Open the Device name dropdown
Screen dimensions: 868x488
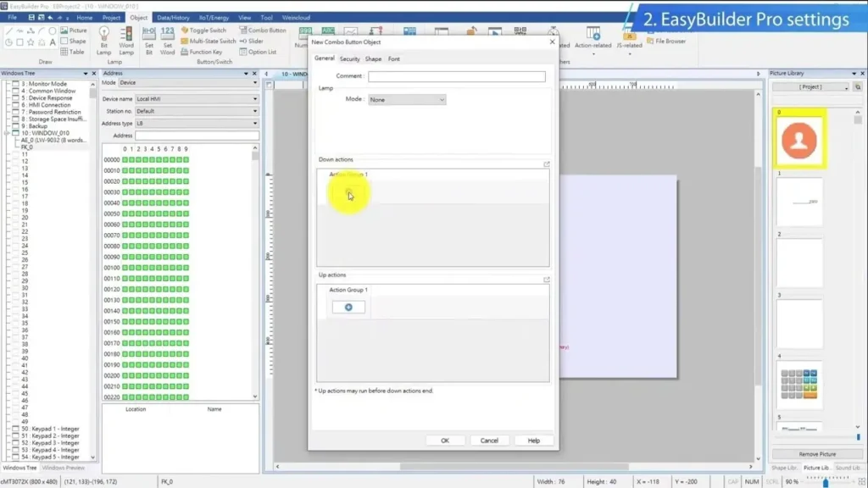(197, 99)
